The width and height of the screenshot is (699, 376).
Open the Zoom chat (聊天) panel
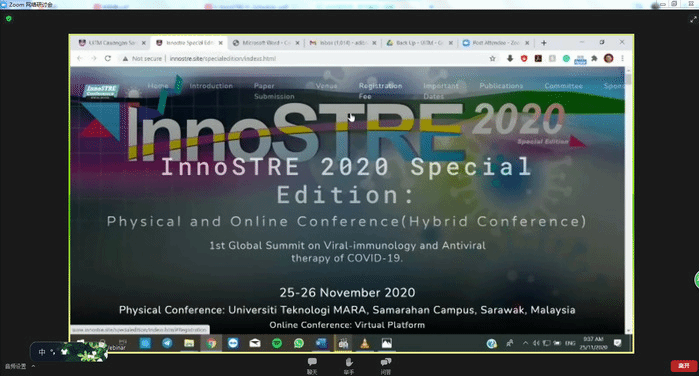pos(312,365)
